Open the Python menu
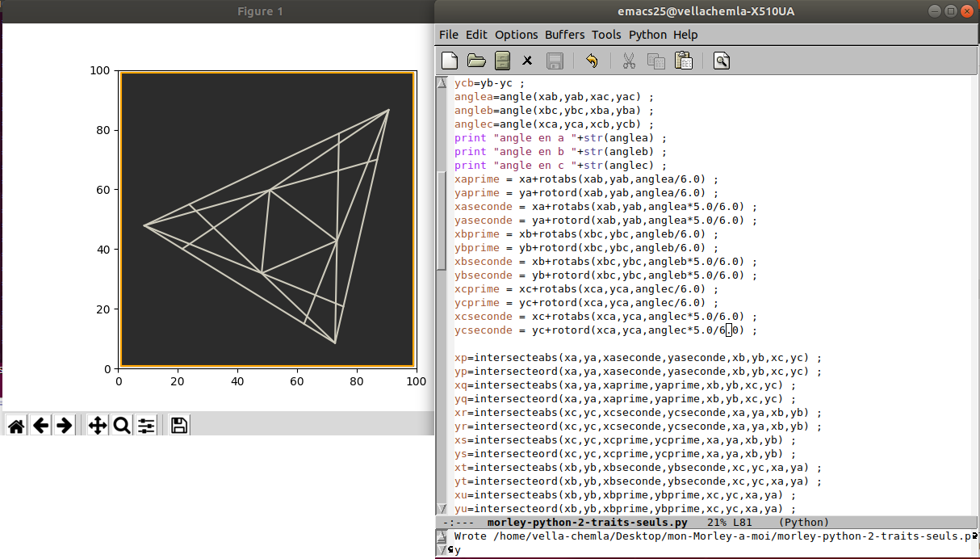Viewport: 980px width, 559px height. (647, 35)
